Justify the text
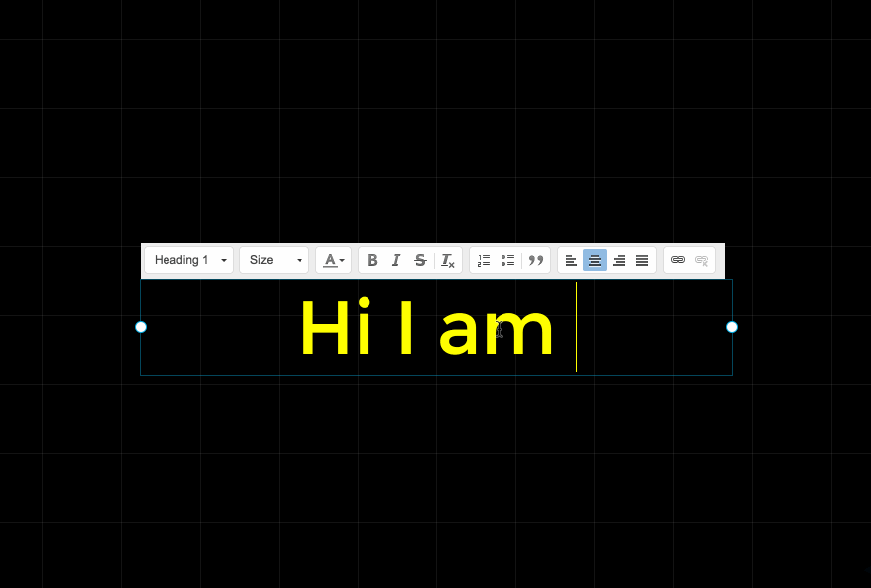871x588 pixels. click(642, 260)
